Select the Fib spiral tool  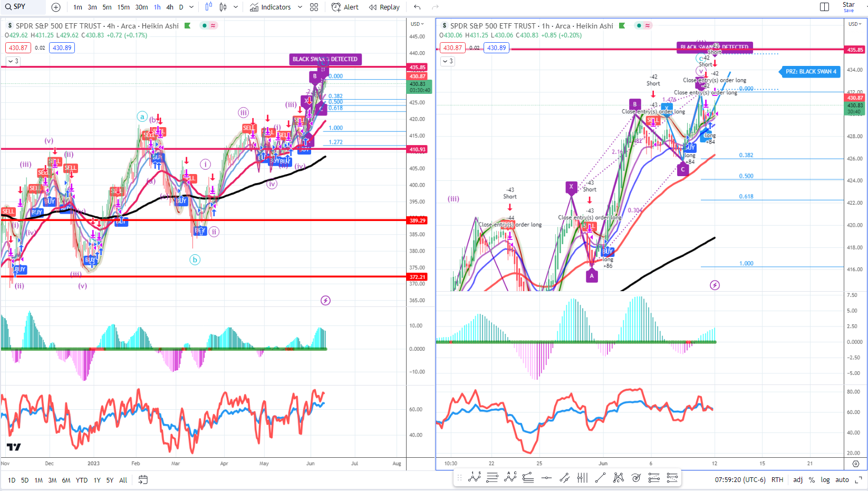[x=636, y=478]
